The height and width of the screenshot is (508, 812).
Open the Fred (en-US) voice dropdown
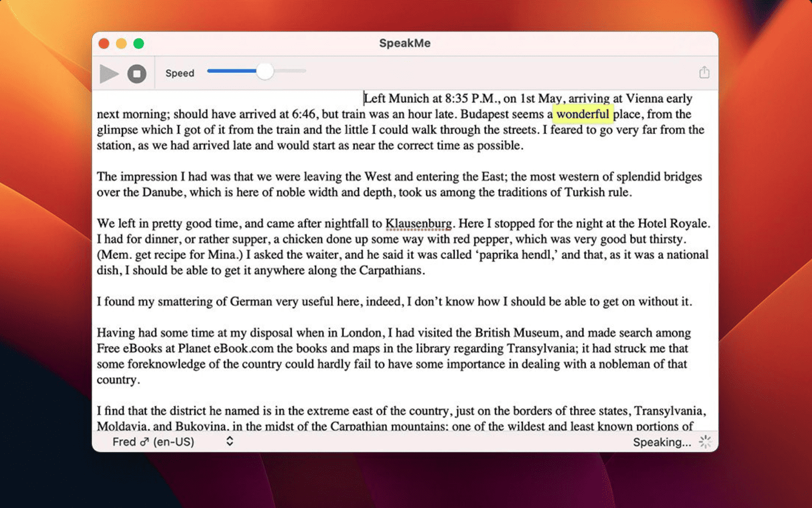click(173, 442)
